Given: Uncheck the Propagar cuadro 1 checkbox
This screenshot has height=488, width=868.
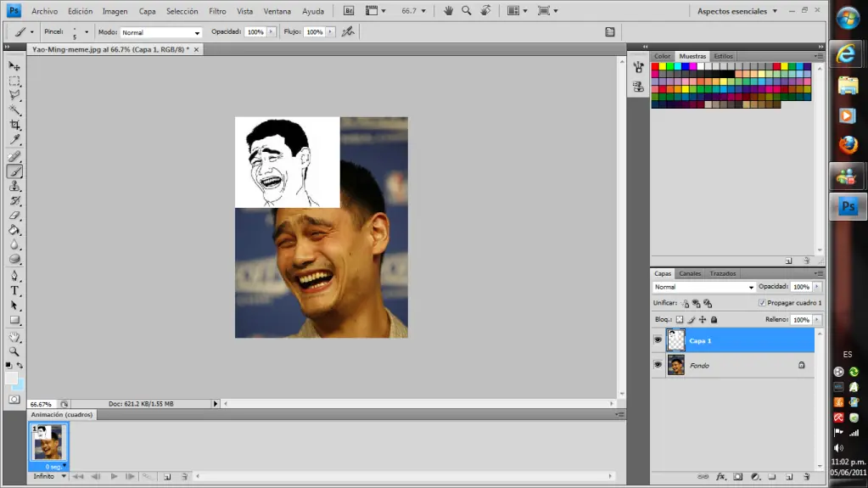Looking at the screenshot, I should (762, 302).
